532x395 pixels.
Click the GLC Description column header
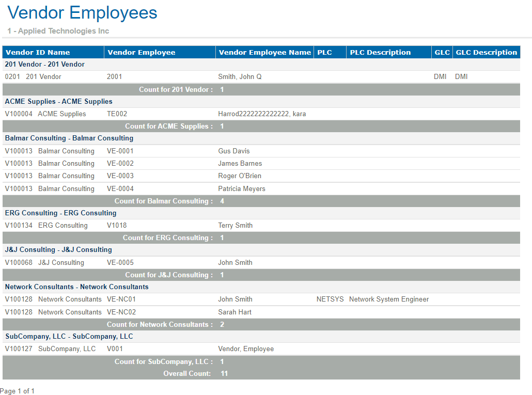(x=486, y=52)
